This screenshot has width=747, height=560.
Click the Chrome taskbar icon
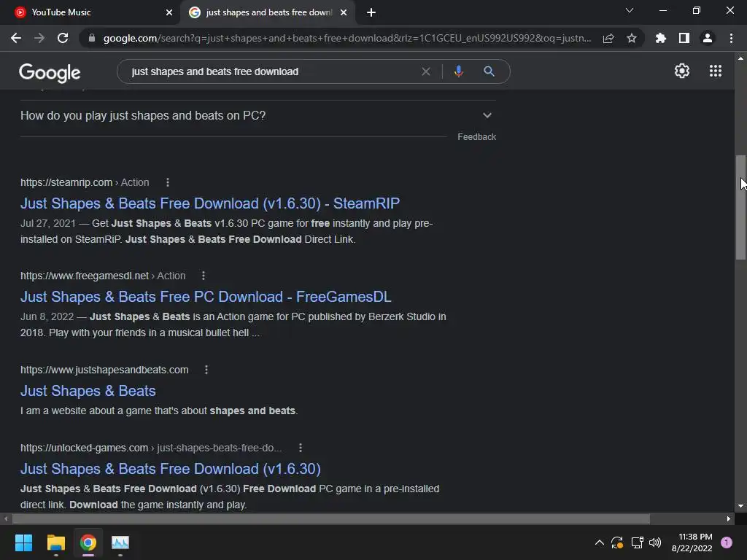coord(88,542)
